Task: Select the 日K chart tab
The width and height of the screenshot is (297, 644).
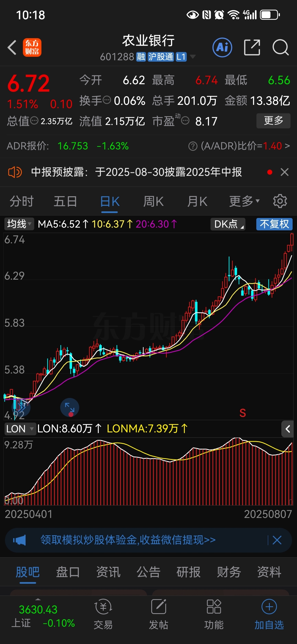Action: pyautogui.click(x=110, y=201)
